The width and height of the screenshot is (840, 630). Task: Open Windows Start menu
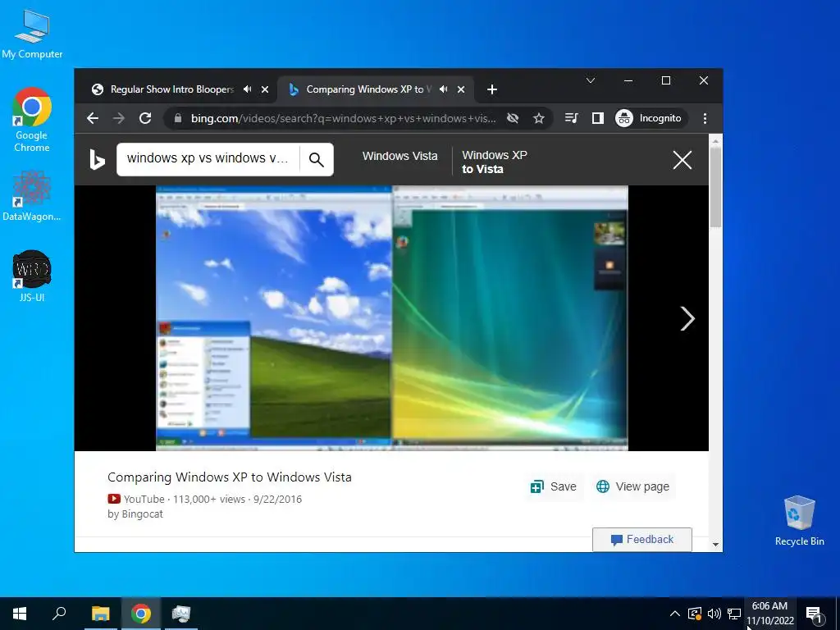tap(20, 614)
